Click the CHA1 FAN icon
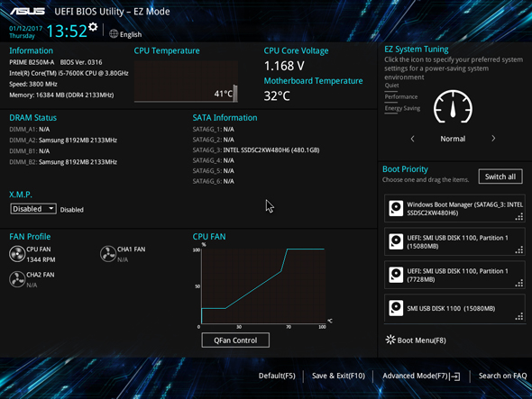 point(108,254)
